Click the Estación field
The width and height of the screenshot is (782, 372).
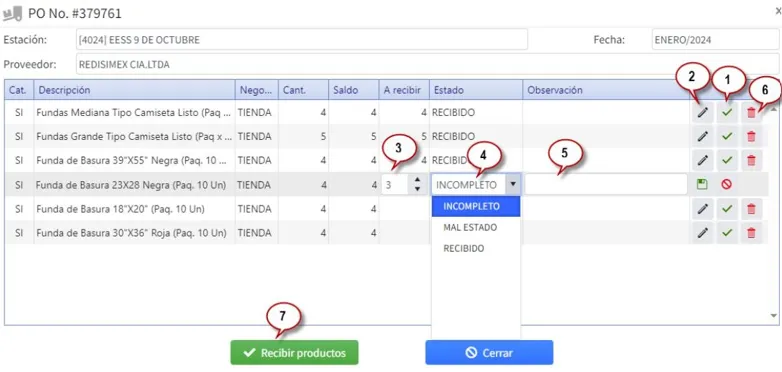[302, 39]
